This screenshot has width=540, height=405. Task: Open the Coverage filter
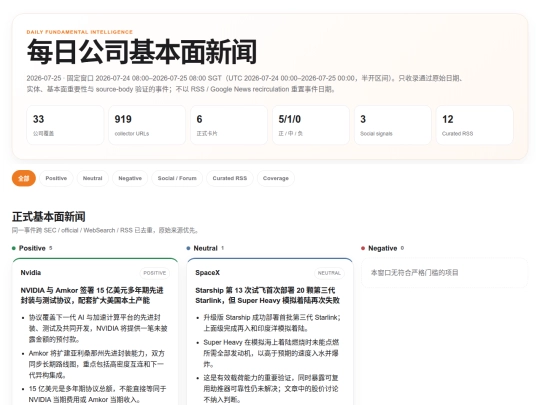(x=276, y=178)
